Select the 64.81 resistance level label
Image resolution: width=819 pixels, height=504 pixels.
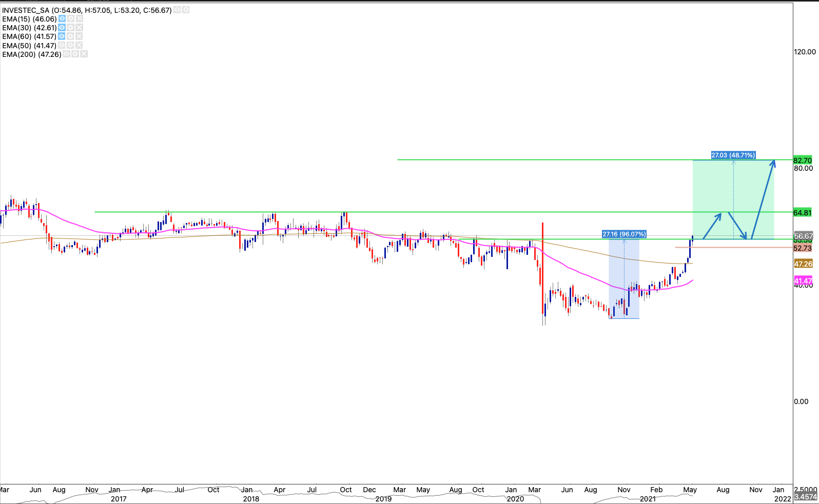[803, 213]
